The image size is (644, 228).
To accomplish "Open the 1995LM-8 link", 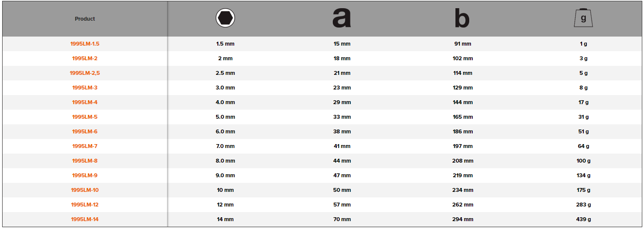I will pos(85,161).
